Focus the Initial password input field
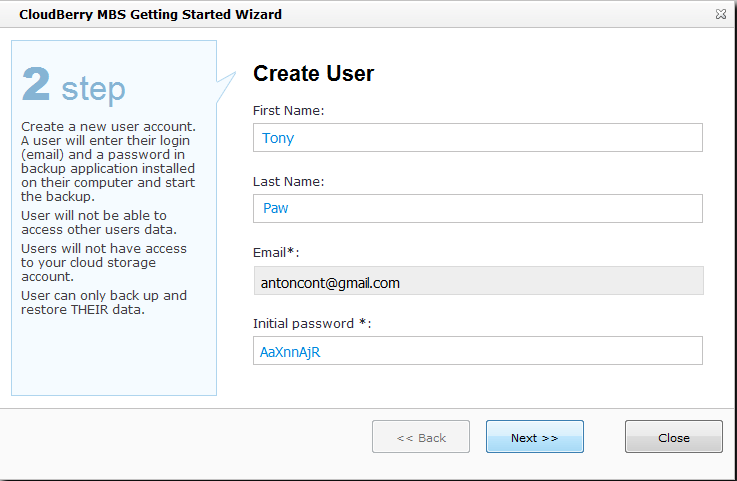 [x=477, y=351]
